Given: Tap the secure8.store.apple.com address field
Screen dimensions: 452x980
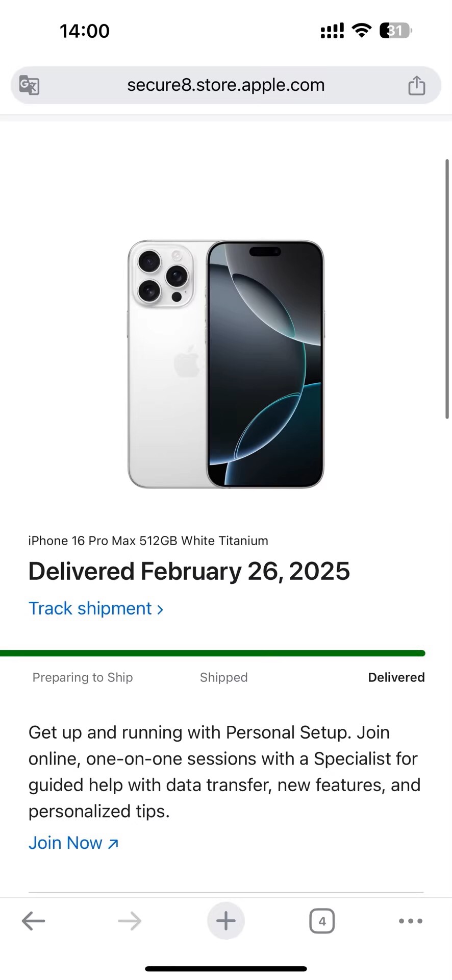Looking at the screenshot, I should pos(226,85).
